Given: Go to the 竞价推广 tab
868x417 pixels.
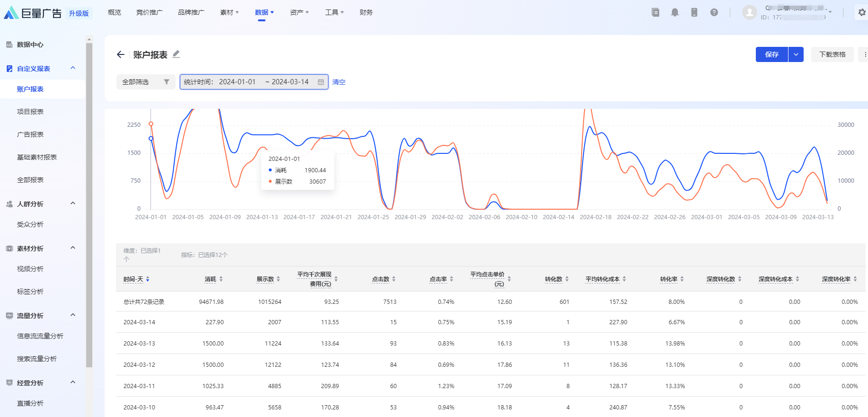Looking at the screenshot, I should 150,12.
